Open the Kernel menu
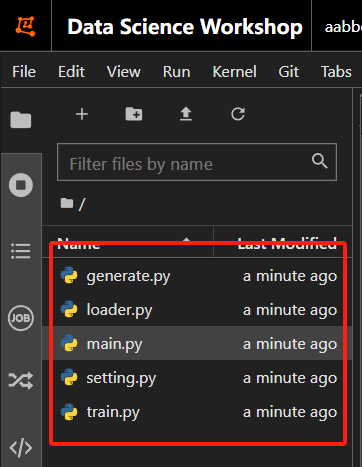This screenshot has width=362, height=467. point(235,72)
